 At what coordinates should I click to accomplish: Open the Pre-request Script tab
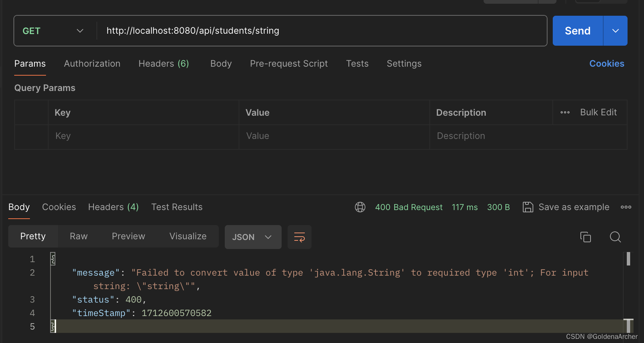[289, 64]
